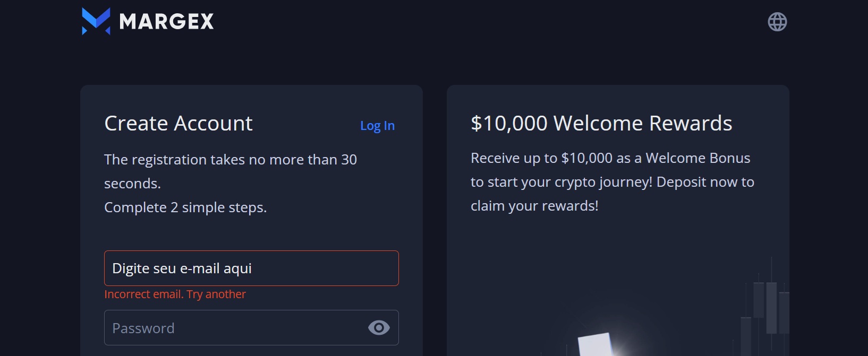Focus the email field reading Digite seu e-mail aqui

[x=251, y=268]
